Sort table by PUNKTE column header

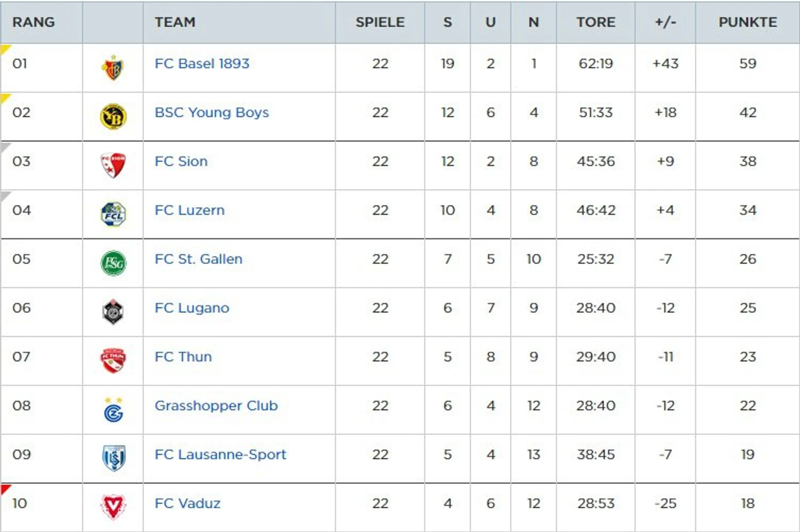[747, 22]
